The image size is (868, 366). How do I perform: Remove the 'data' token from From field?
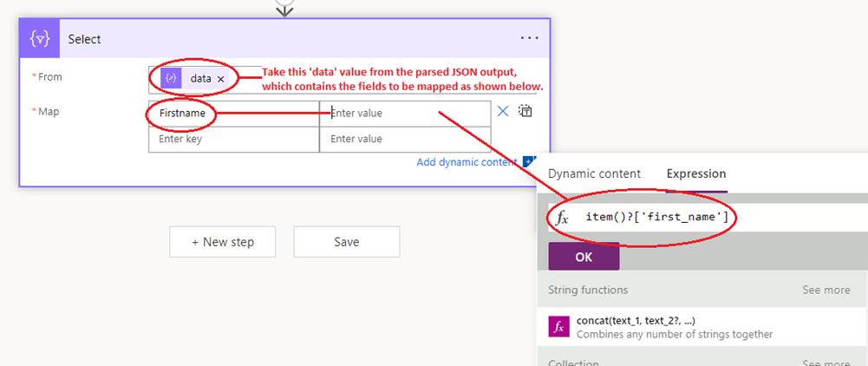point(221,79)
